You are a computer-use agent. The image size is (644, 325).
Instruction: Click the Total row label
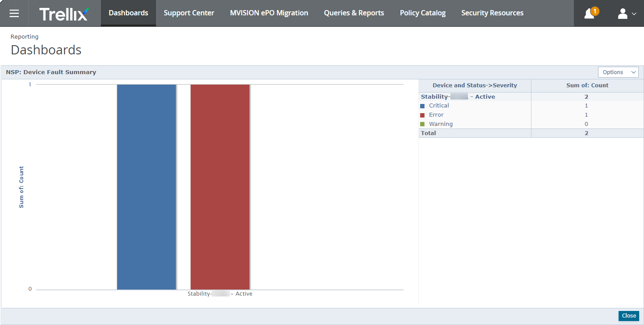(428, 133)
